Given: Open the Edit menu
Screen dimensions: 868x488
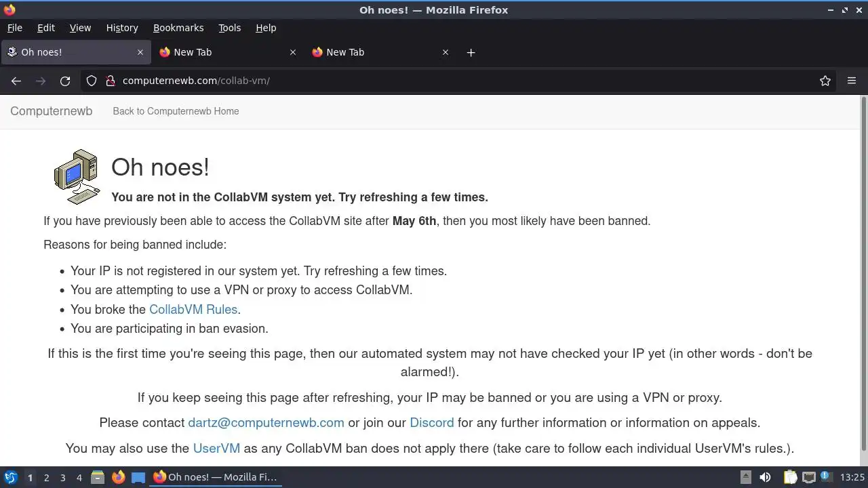Looking at the screenshot, I should (46, 28).
